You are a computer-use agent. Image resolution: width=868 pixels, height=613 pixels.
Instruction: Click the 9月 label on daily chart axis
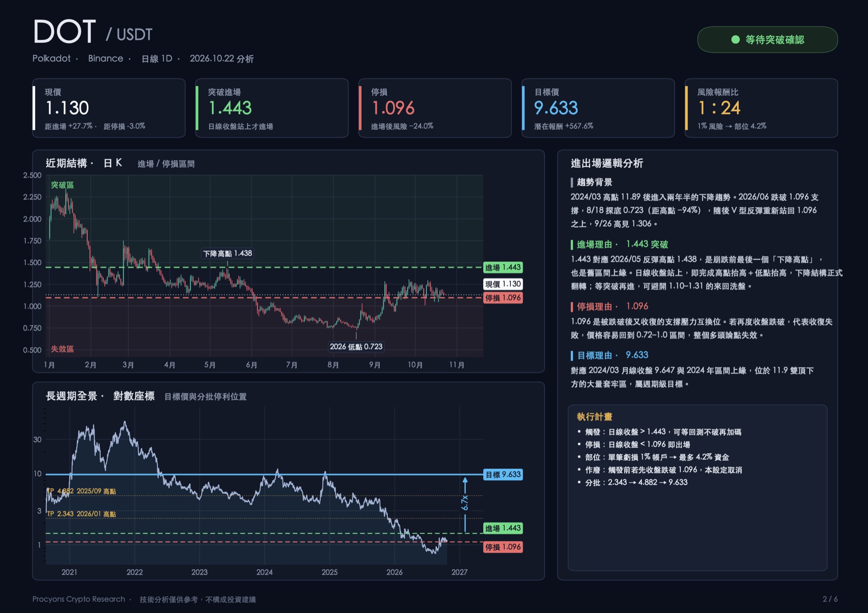tap(375, 365)
